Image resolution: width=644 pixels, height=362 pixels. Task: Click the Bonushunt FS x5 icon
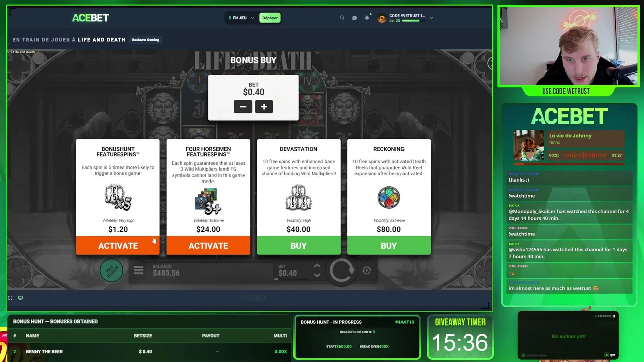tap(118, 197)
